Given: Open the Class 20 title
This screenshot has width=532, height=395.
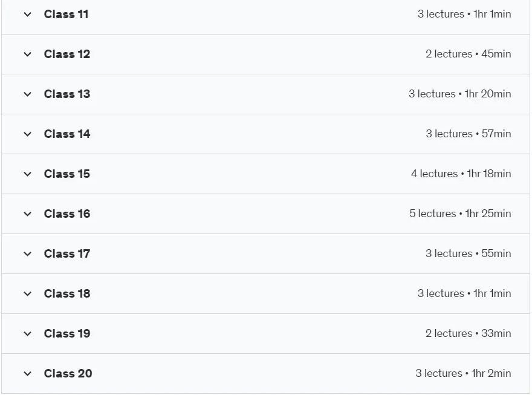Looking at the screenshot, I should pyautogui.click(x=68, y=374).
